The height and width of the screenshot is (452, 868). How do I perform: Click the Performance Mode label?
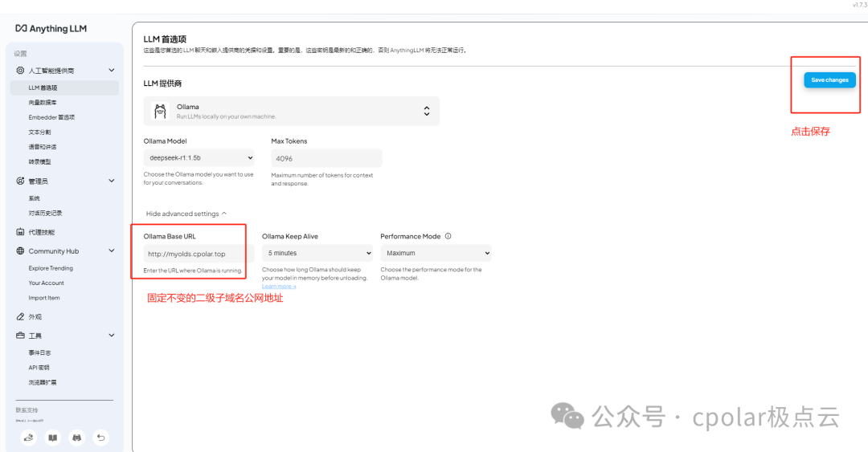(x=411, y=236)
